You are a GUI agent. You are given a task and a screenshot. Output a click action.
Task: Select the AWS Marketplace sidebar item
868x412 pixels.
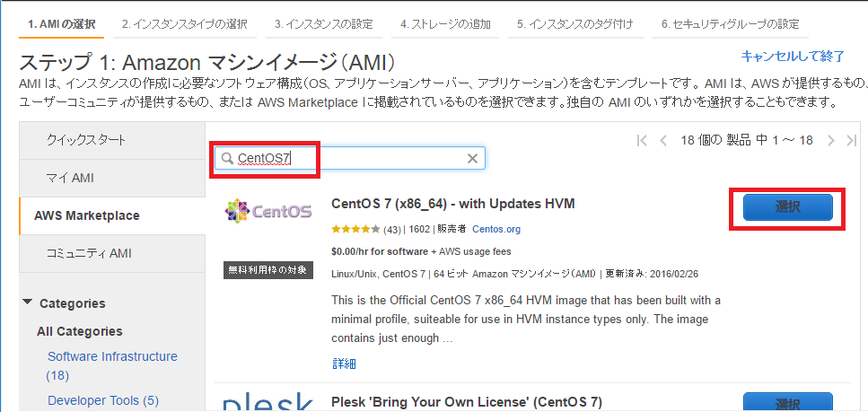tap(112, 215)
